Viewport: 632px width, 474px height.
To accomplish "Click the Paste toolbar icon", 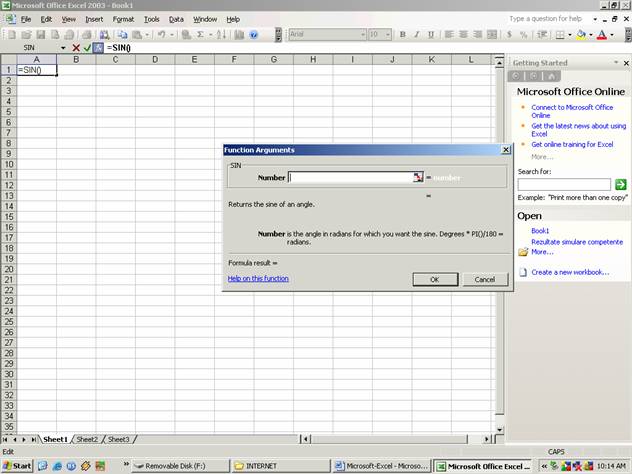I will (137, 35).
